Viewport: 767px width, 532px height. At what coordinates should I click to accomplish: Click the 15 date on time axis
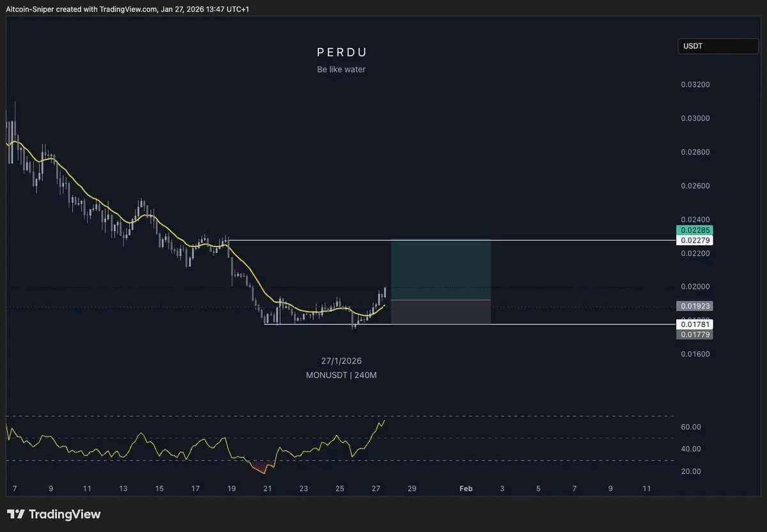click(159, 489)
